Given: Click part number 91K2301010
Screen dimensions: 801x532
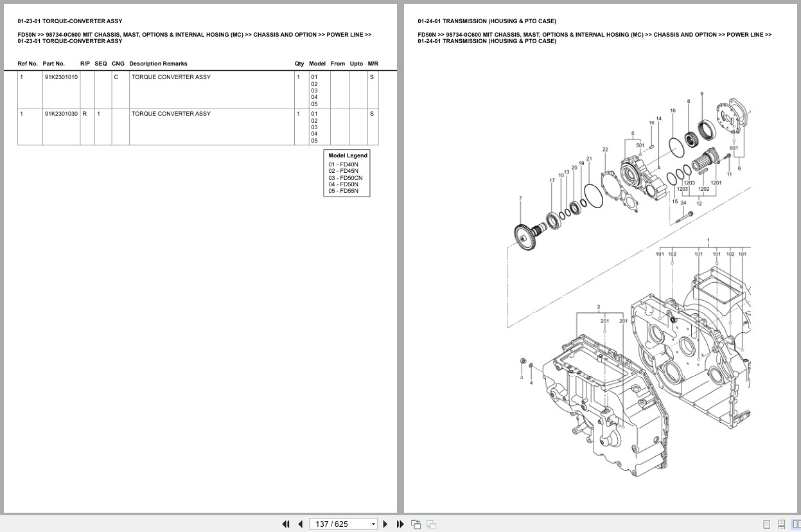Looking at the screenshot, I should (x=61, y=77).
